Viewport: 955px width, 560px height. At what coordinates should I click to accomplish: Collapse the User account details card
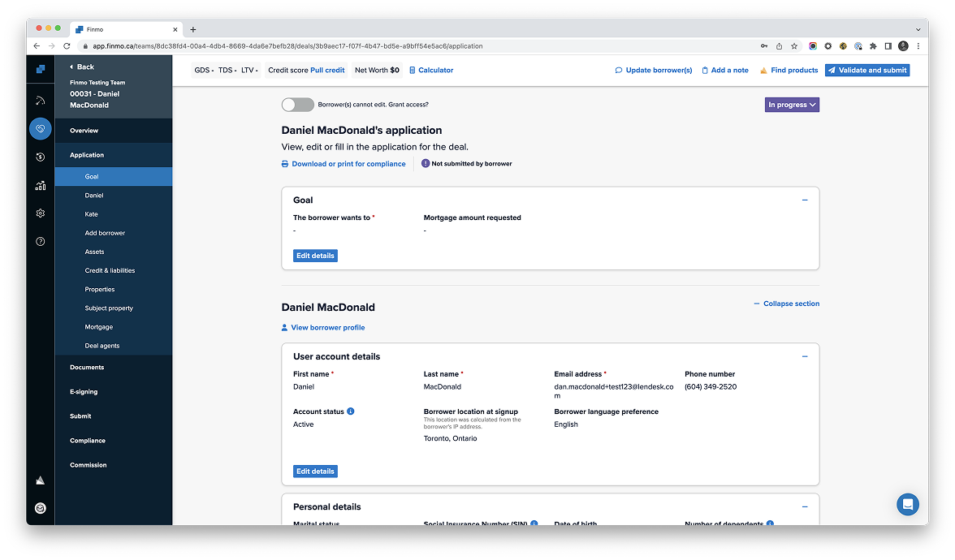[x=805, y=357]
